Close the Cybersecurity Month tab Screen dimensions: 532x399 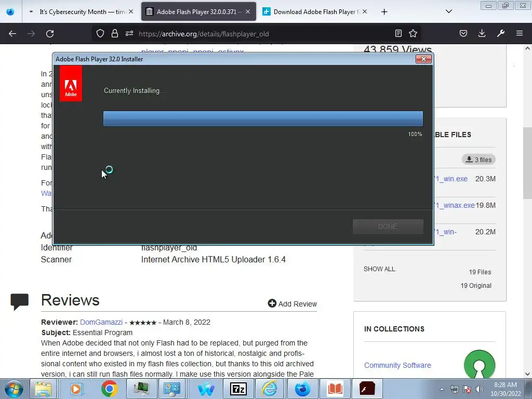coord(131,11)
